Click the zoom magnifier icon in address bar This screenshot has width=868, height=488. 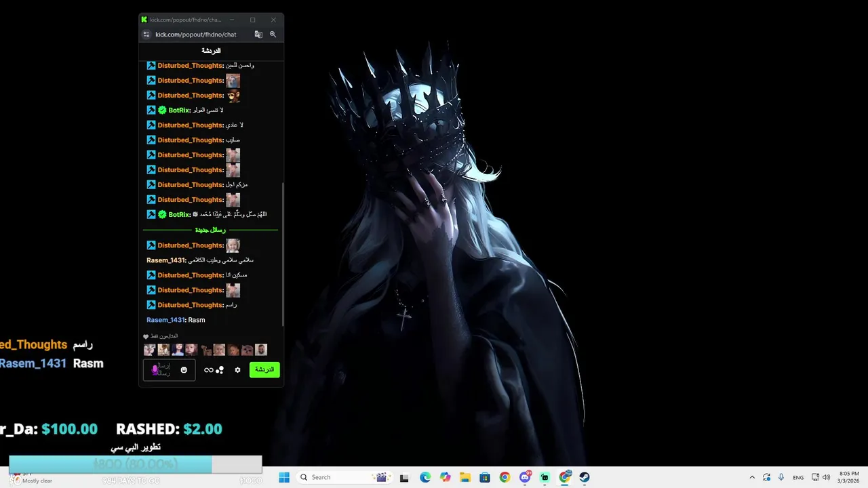click(x=273, y=35)
